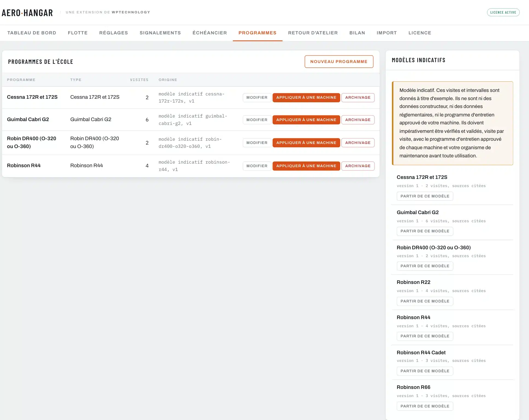Click the Nouveau programme button
Viewport: 529px width, 420px height.
(339, 62)
